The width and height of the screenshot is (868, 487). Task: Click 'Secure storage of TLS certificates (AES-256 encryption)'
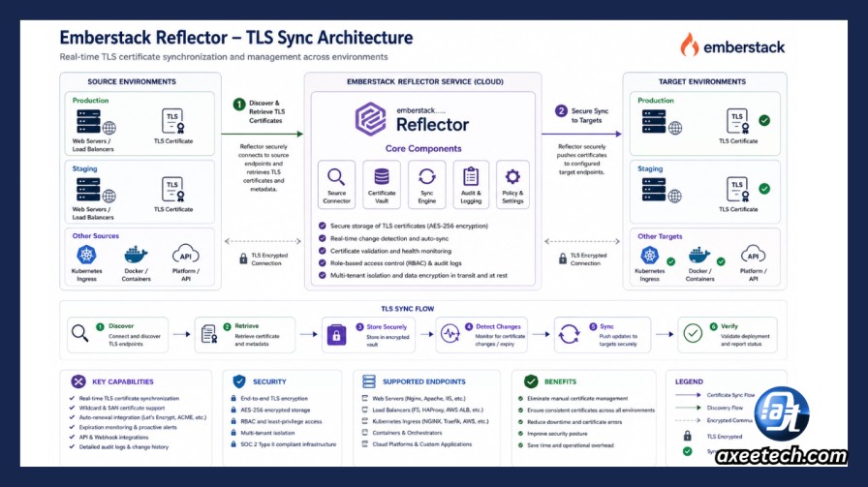[x=409, y=226]
